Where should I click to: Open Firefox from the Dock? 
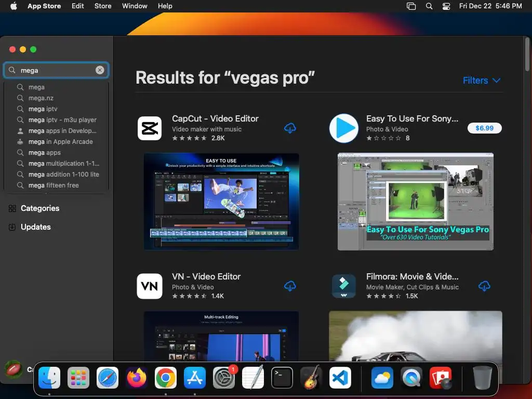(137, 378)
